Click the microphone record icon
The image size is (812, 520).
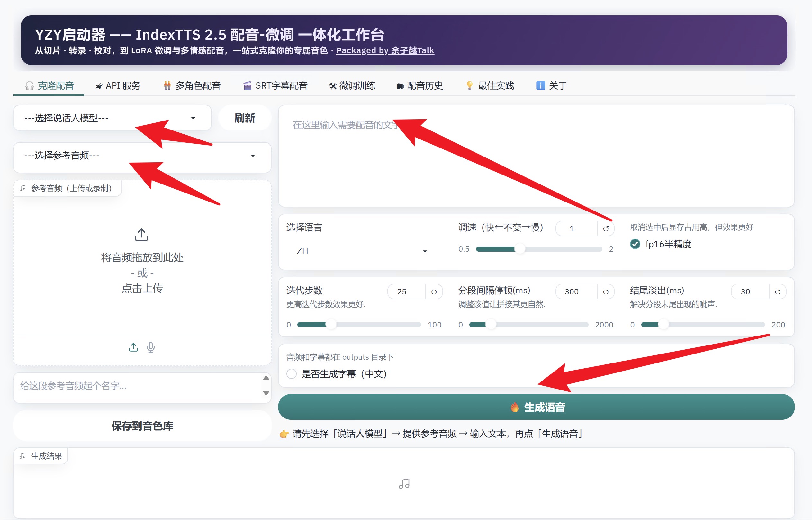[x=151, y=347]
